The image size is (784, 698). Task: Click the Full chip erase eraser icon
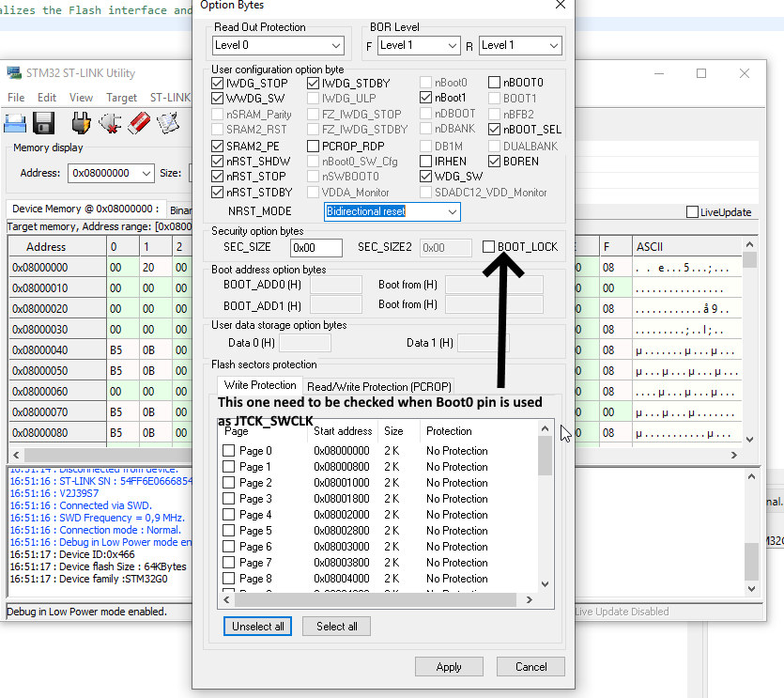coord(139,122)
